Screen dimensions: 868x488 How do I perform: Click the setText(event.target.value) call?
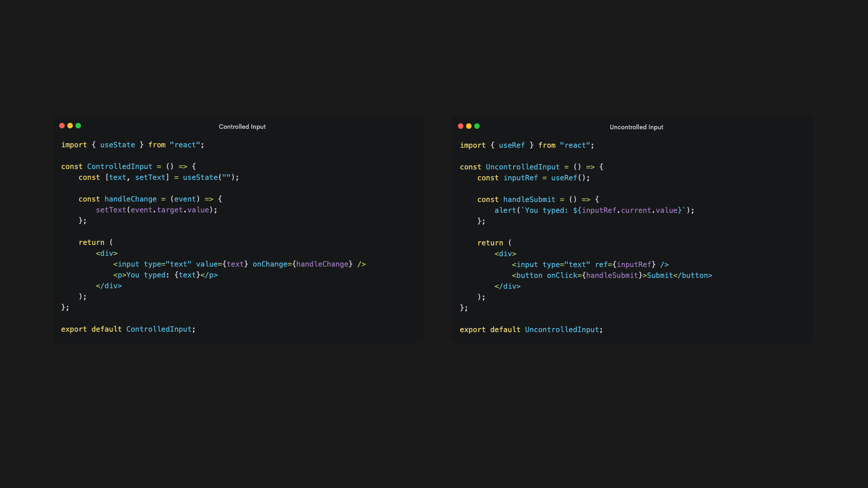155,210
